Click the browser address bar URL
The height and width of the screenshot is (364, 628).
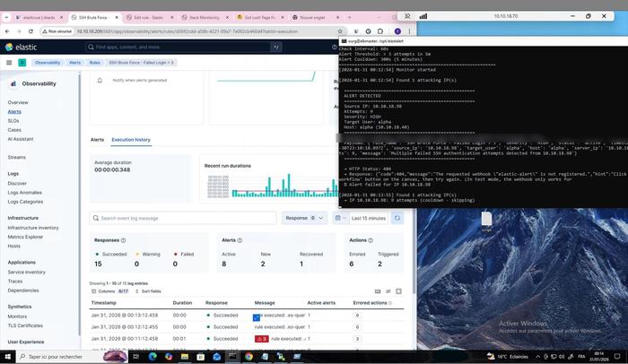tap(187, 31)
